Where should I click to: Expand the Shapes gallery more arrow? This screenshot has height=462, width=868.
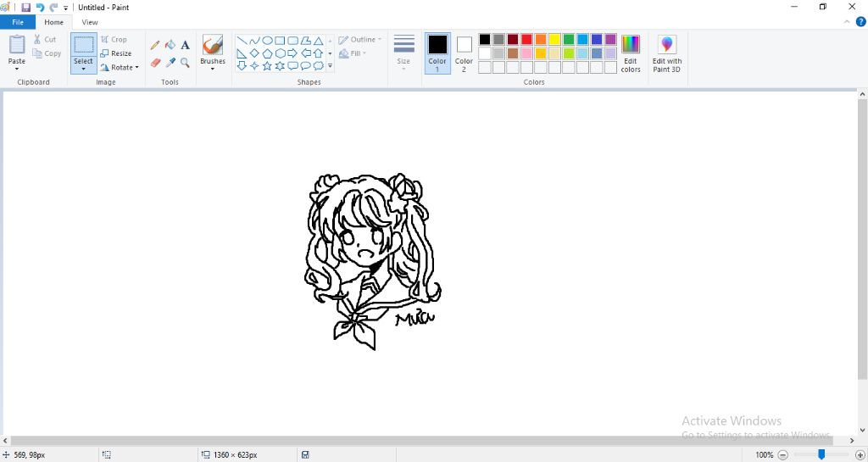[330, 66]
